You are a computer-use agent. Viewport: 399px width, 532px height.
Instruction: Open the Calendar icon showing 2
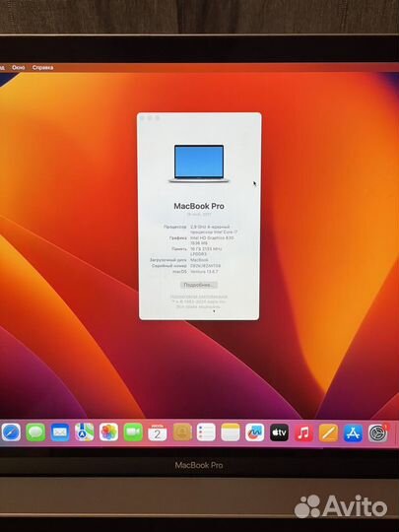158,432
